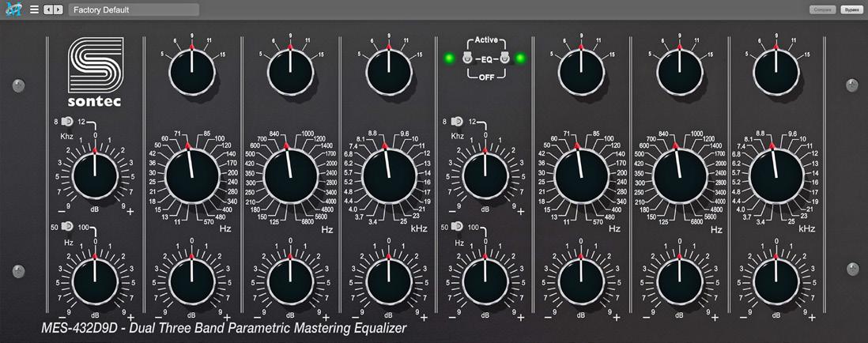868x343 pixels.
Task: Click the Compare button
Action: click(823, 9)
